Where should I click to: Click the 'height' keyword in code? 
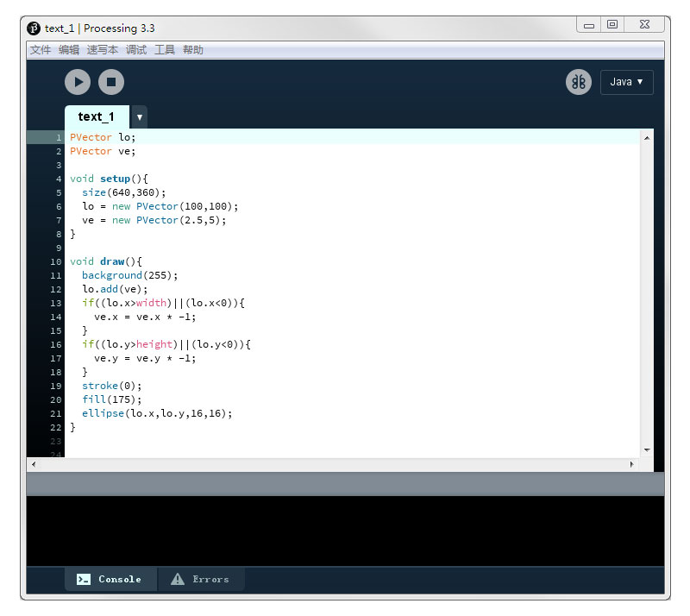(x=154, y=344)
